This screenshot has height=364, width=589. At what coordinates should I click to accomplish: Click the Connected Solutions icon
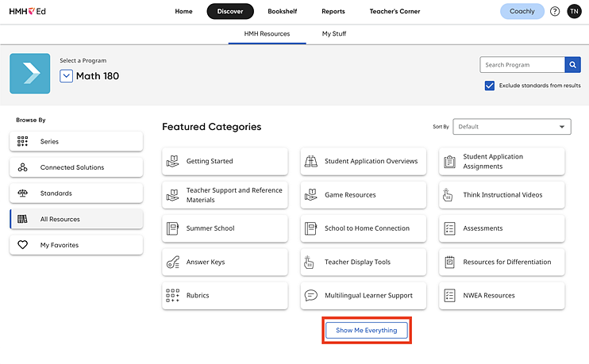click(x=22, y=167)
